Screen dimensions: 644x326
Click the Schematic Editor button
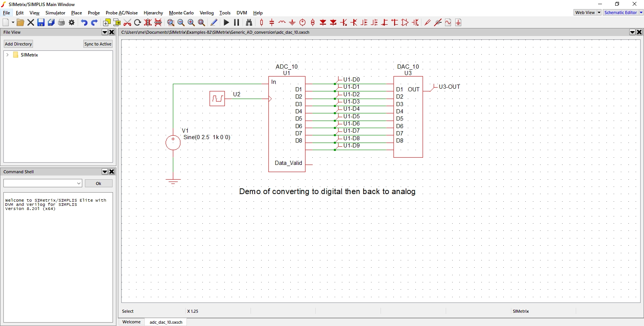click(x=621, y=13)
